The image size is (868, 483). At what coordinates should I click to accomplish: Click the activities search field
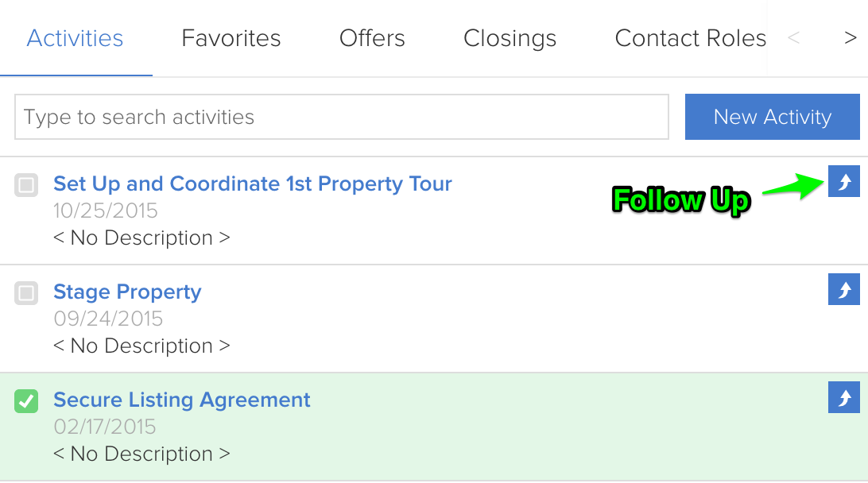pyautogui.click(x=342, y=117)
